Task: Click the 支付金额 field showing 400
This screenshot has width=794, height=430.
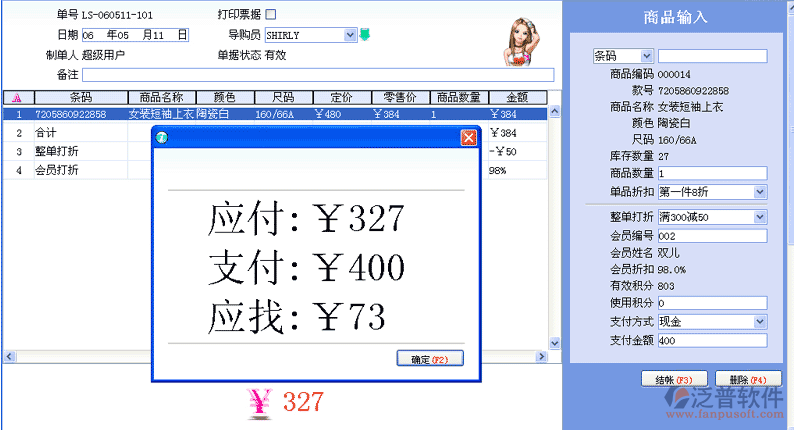Action: 712,340
